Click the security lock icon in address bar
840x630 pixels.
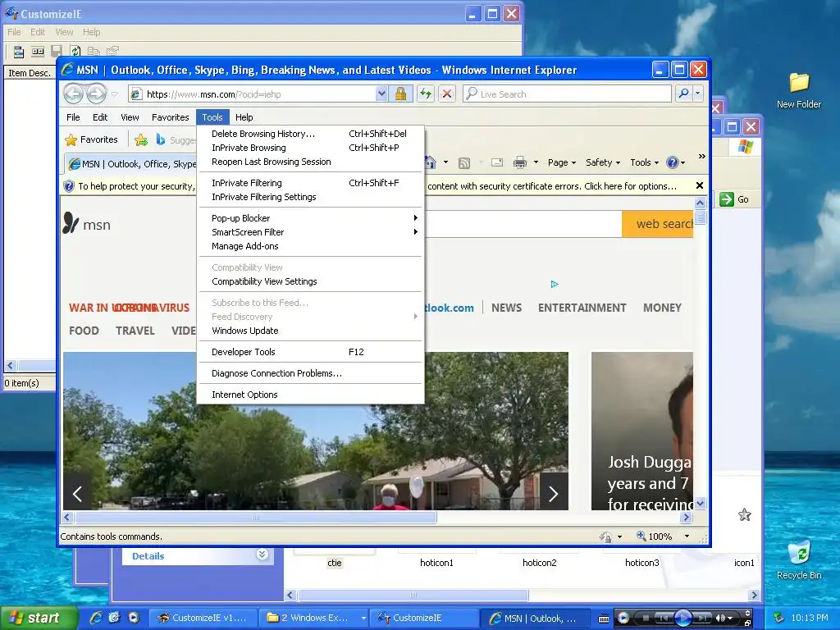coord(400,94)
